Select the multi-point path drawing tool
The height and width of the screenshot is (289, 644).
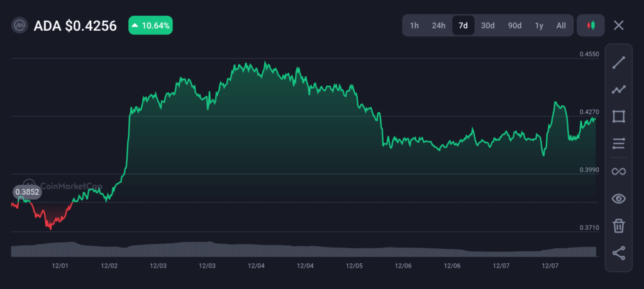tap(619, 89)
